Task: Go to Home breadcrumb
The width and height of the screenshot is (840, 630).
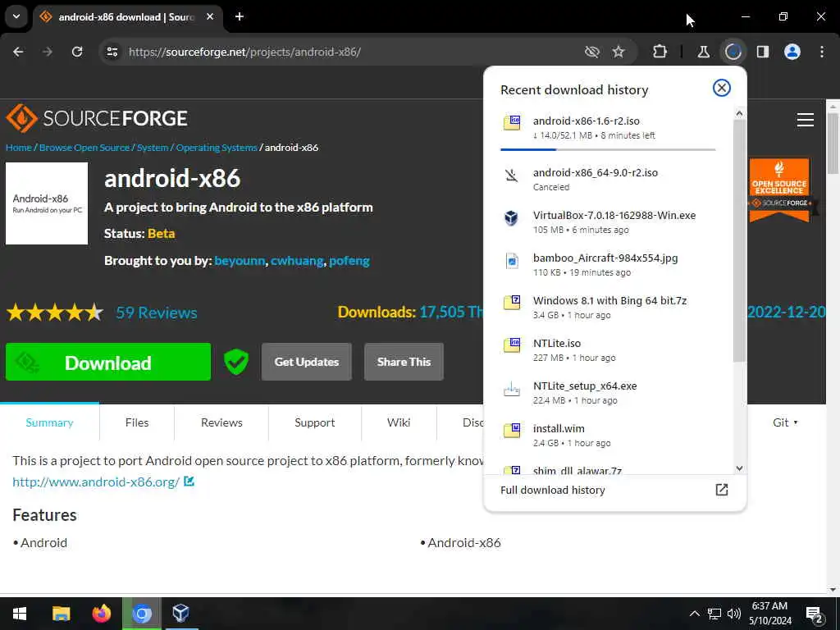Action: coord(18,148)
